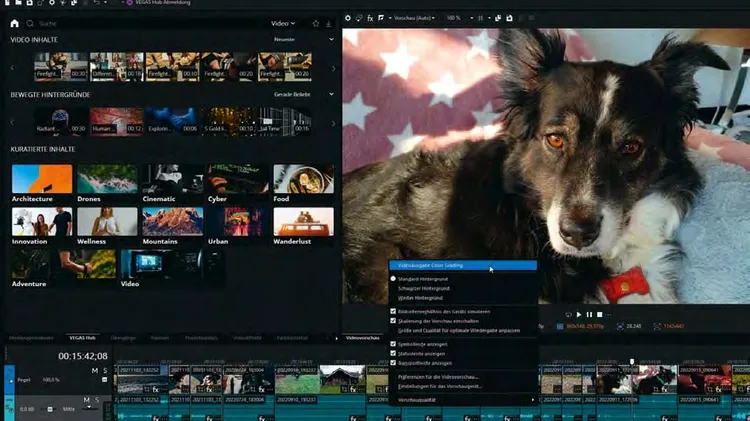
Task: Open the Architecture curated category
Action: pos(42,180)
